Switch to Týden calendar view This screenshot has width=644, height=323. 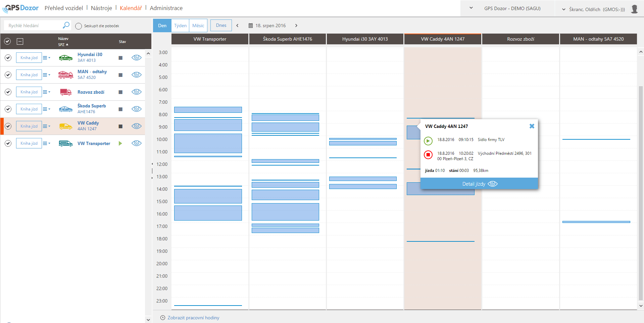coord(180,26)
